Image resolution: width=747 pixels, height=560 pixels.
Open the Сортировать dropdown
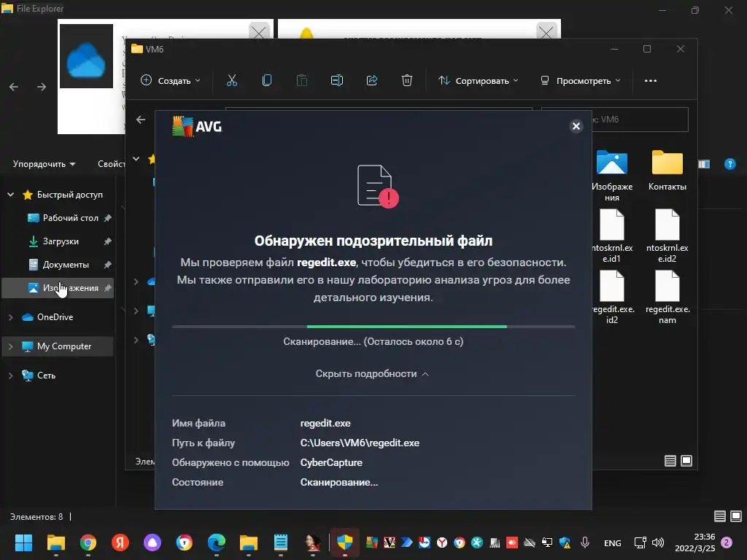[x=478, y=80]
